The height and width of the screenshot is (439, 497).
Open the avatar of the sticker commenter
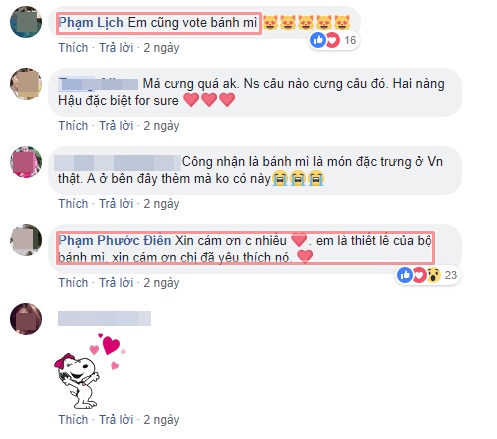coord(26,319)
